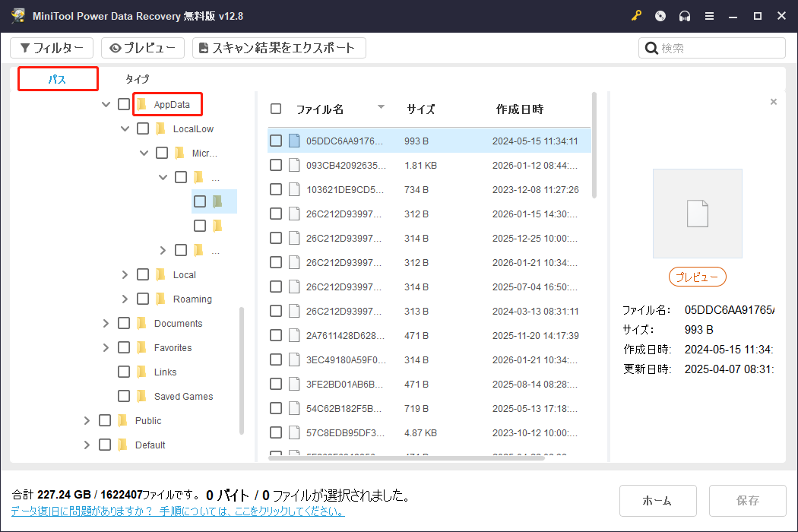Check the 05DDC6AA9176 file checkbox
Screen dimensions: 798x532
point(276,140)
